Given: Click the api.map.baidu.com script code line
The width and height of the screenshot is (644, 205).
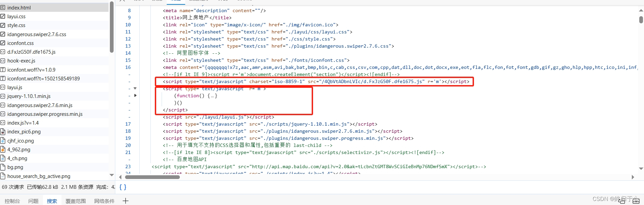Looking at the screenshot, I should point(319,166).
